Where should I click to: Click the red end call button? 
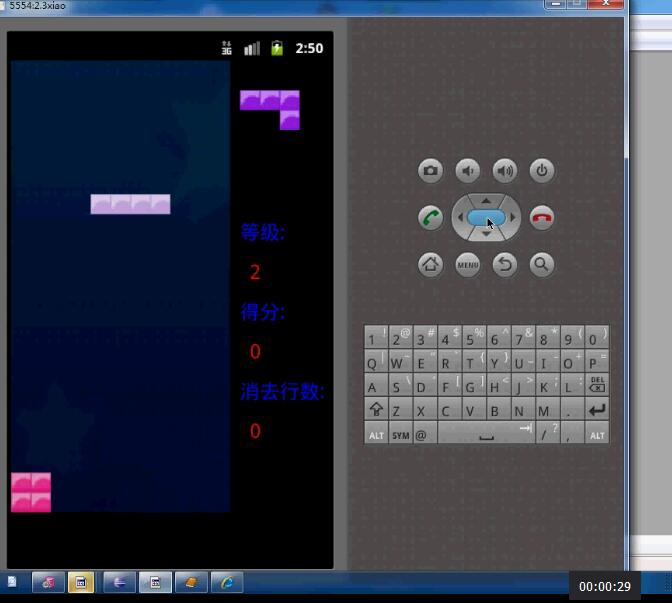(x=542, y=218)
